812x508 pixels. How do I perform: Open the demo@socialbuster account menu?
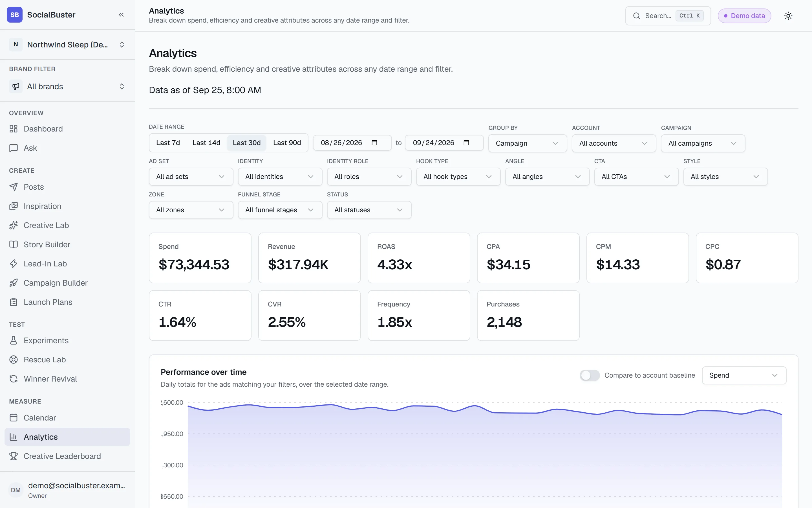(x=67, y=490)
